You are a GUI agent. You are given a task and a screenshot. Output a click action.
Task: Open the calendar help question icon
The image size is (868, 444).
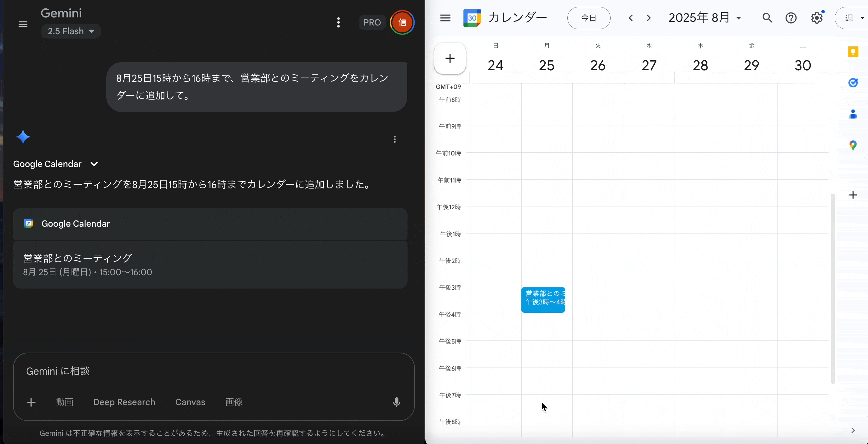pos(791,18)
